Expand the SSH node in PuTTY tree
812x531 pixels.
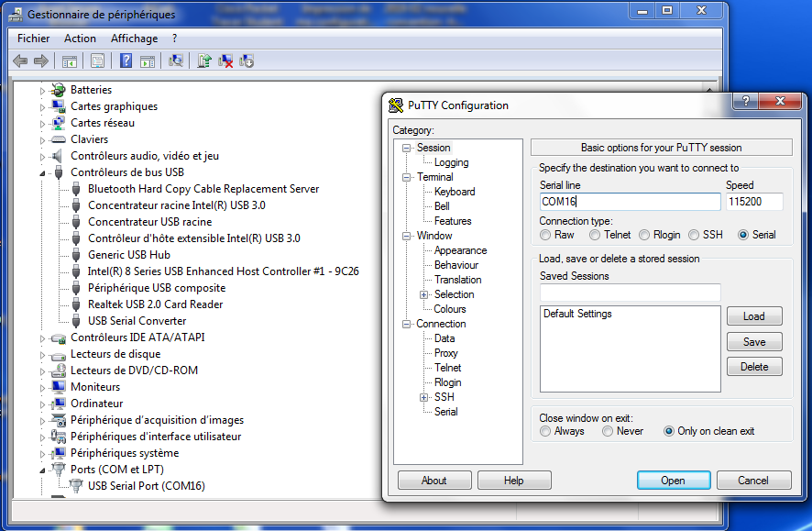coord(423,397)
